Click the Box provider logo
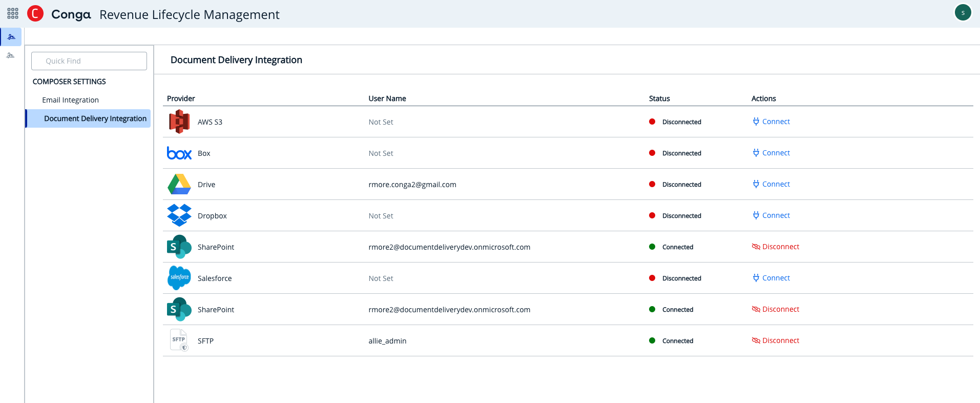 (x=179, y=153)
